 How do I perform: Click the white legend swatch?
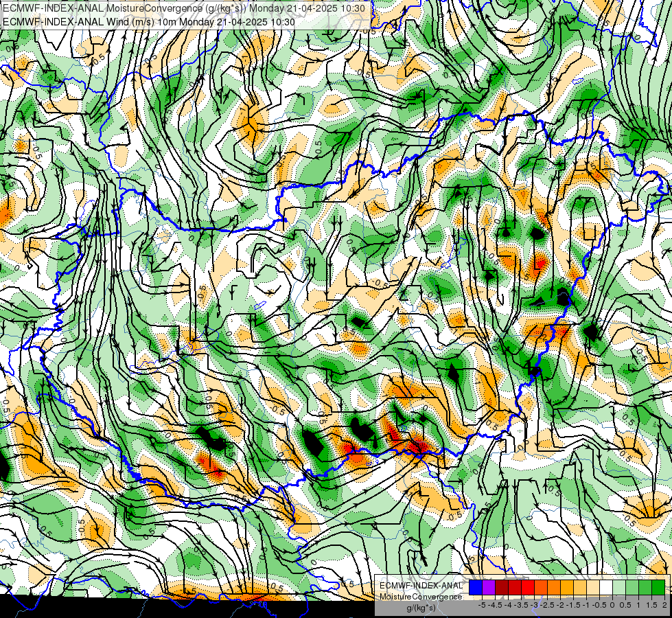(606, 587)
